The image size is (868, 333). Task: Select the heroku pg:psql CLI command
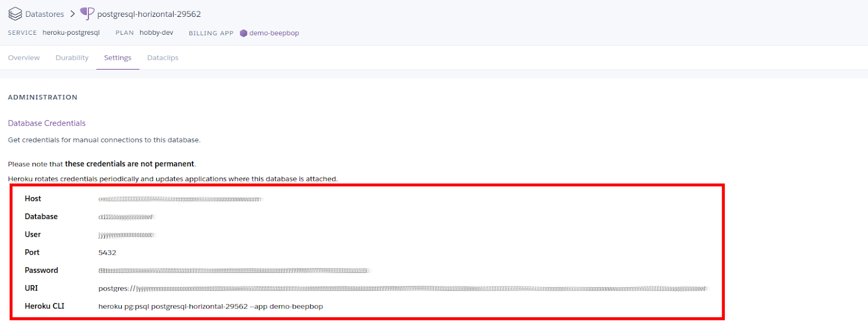pos(210,306)
